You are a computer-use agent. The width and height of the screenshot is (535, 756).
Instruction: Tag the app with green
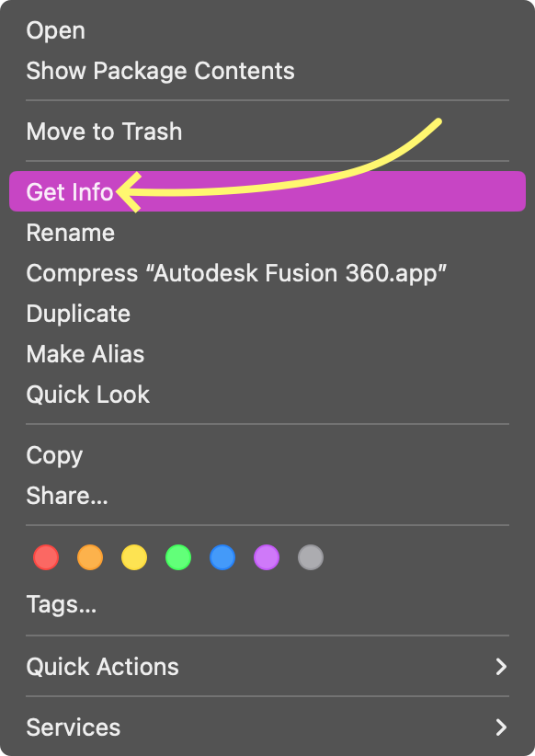coord(178,557)
